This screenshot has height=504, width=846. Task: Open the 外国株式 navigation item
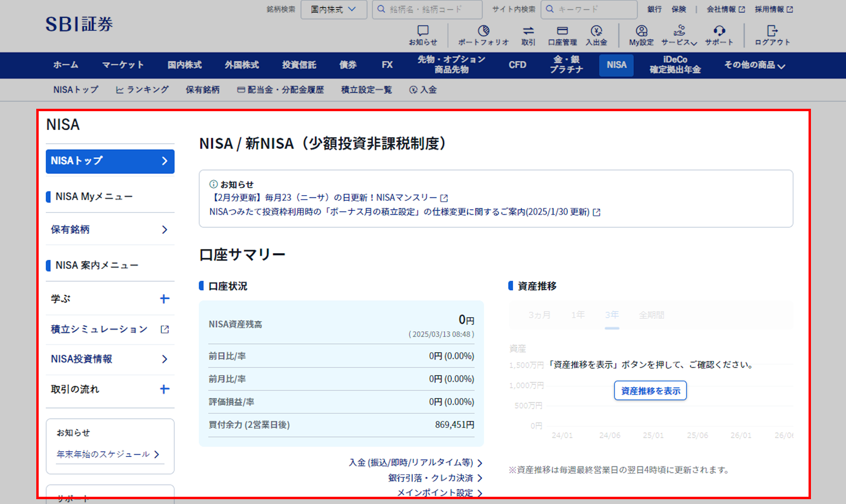[x=242, y=65]
